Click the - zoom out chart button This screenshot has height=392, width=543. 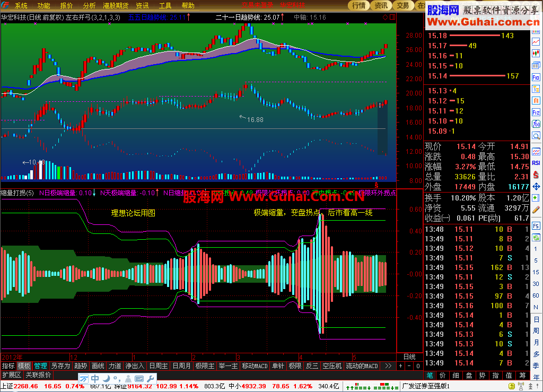409,366
